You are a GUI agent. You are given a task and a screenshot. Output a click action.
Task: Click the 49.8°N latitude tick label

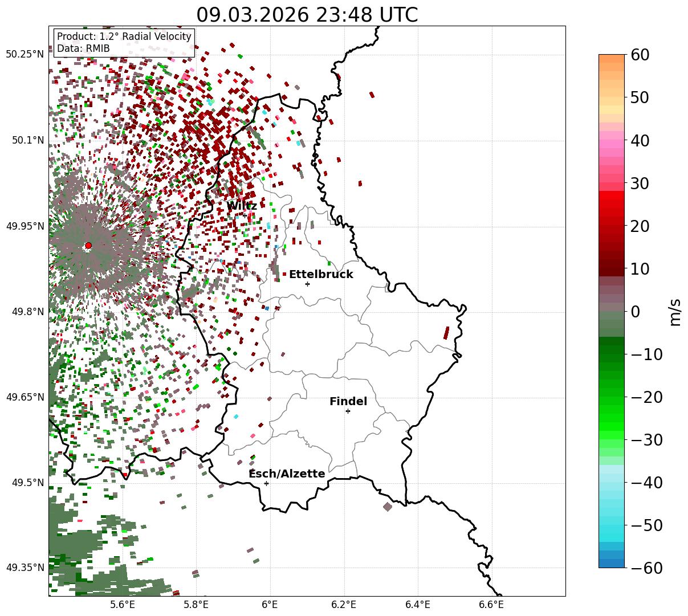click(x=28, y=312)
